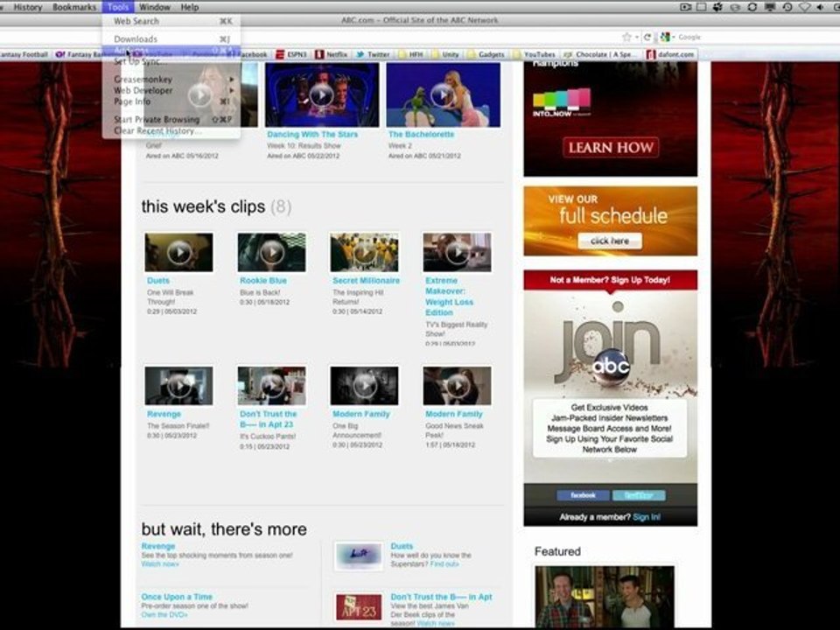Close the open Tools menu
The width and height of the screenshot is (840, 630).
coord(118,7)
